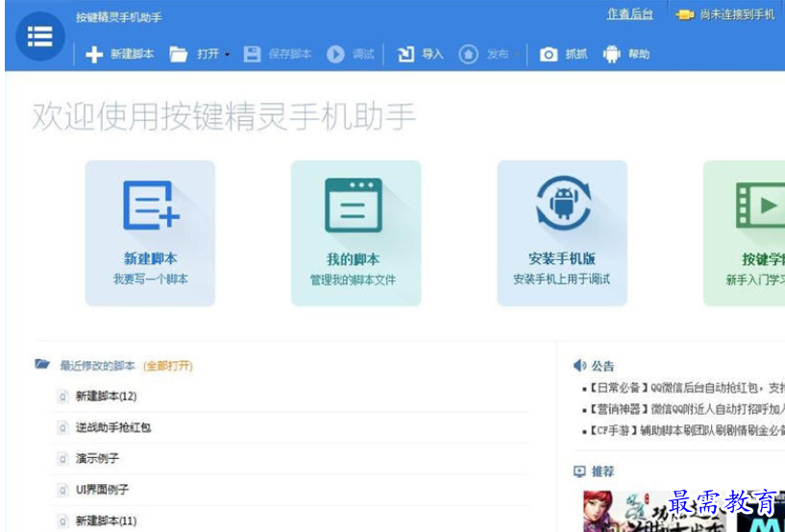
Task: Open the recommended game banner thumbnail
Action: [x=653, y=511]
